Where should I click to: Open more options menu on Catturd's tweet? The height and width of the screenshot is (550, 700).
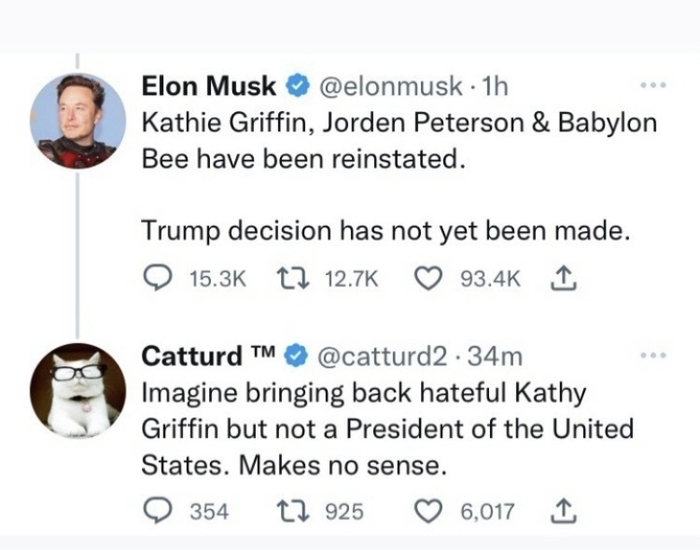click(651, 355)
